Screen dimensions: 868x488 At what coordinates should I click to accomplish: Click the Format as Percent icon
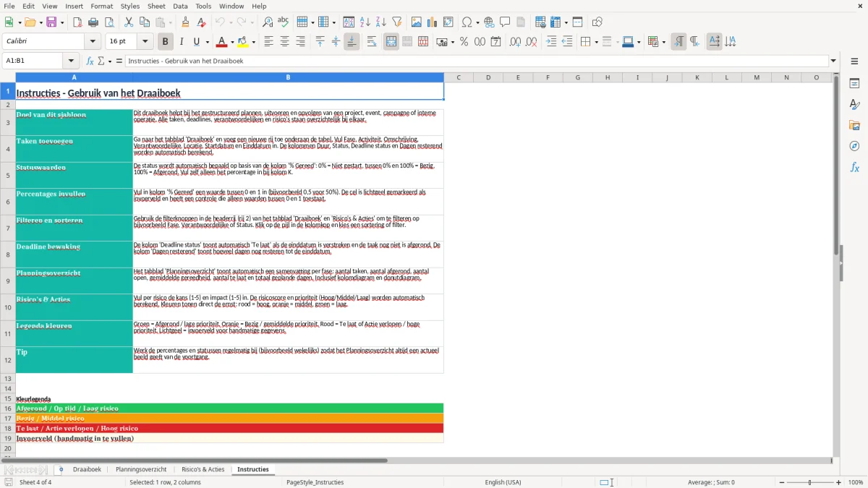click(464, 42)
